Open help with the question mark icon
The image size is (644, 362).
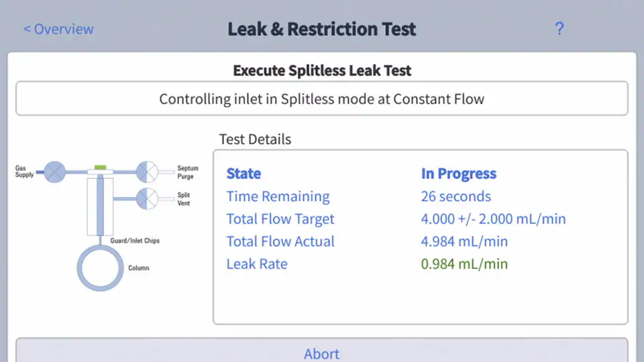coord(559,29)
